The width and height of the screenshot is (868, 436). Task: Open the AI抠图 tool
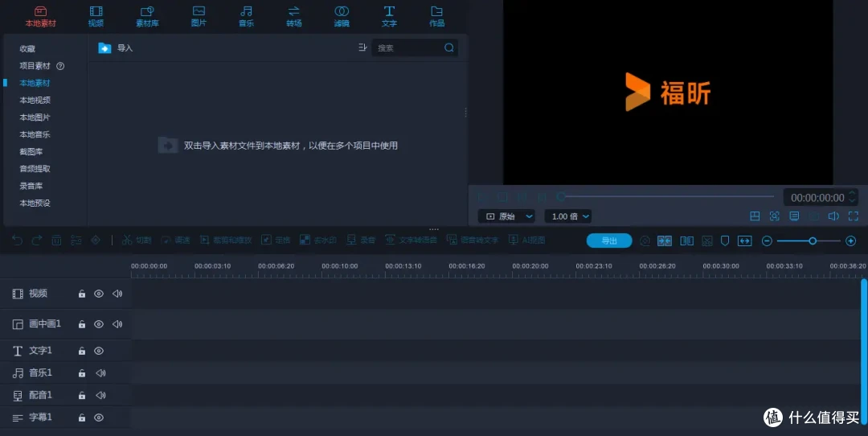(526, 240)
